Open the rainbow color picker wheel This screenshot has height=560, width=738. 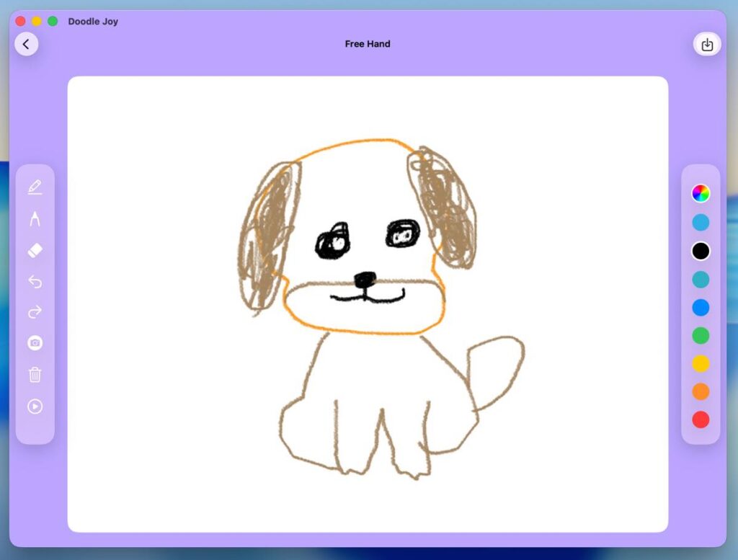[x=701, y=193]
